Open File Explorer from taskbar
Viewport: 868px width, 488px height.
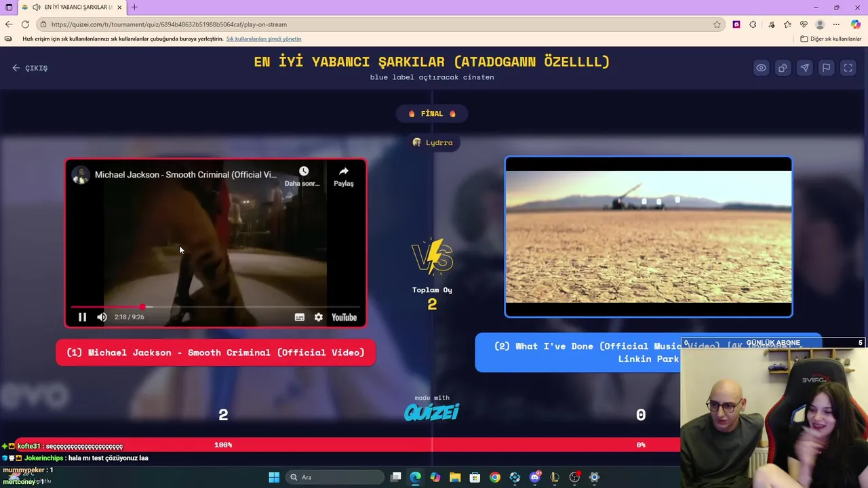click(x=454, y=477)
